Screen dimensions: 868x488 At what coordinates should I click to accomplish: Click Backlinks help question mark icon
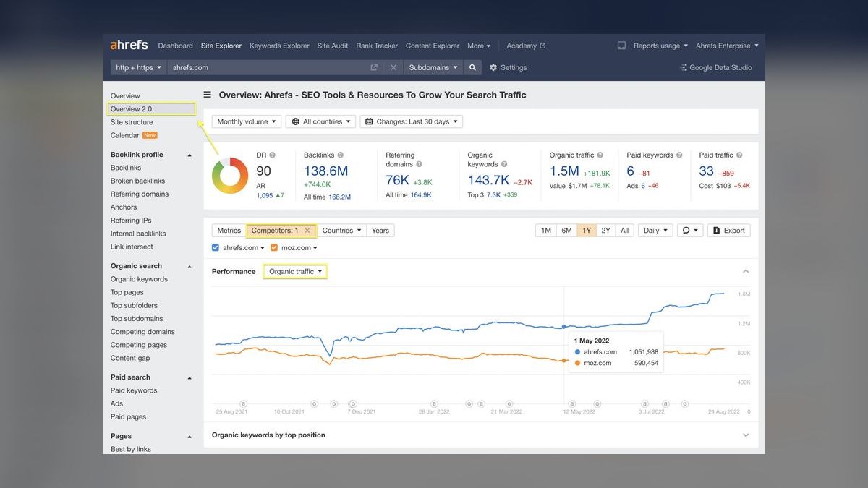coord(340,155)
